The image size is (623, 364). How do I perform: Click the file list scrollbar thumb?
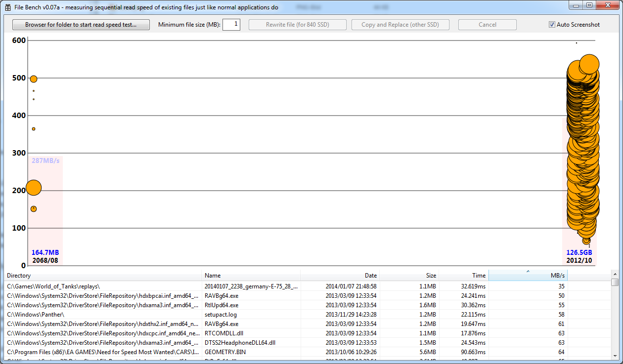tap(615, 282)
